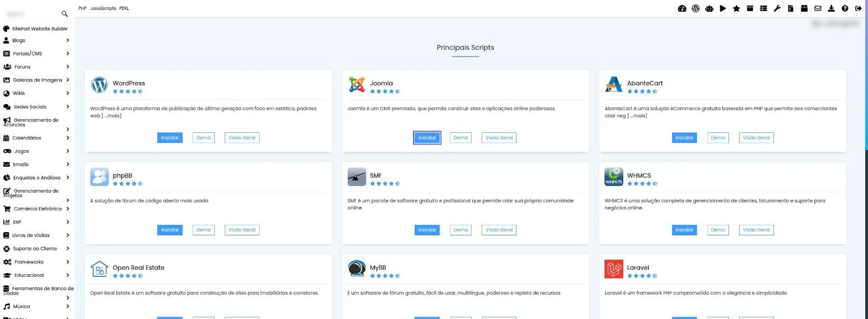Image resolution: width=868 pixels, height=319 pixels.
Task: Expand '[ ...mais]' in WordPress description
Action: click(111, 116)
